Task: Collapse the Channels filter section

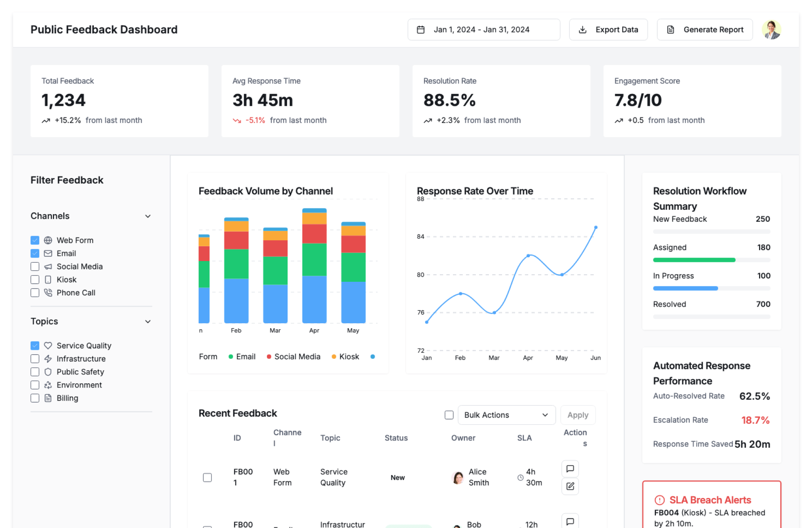Action: tap(148, 216)
